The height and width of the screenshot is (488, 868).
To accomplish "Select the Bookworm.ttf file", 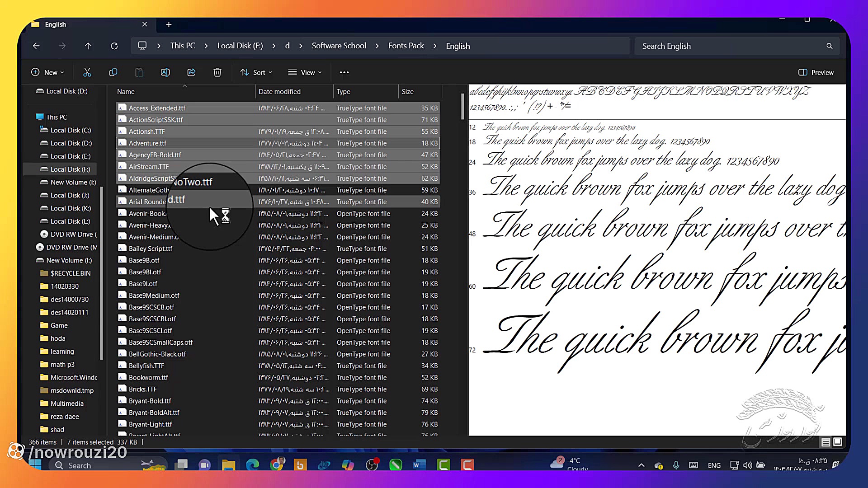I will (278, 378).
